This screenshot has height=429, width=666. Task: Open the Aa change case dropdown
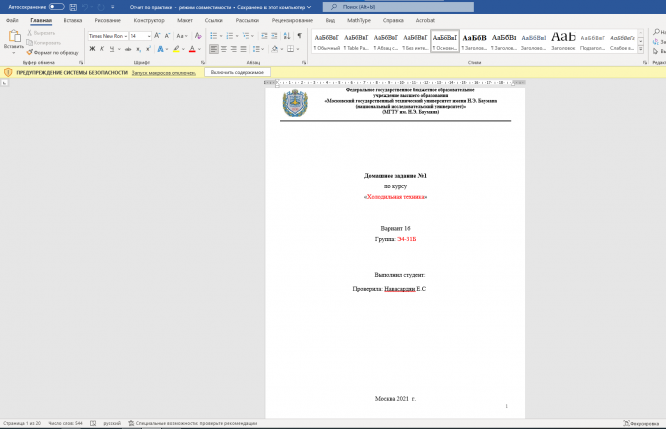pyautogui.click(x=182, y=36)
